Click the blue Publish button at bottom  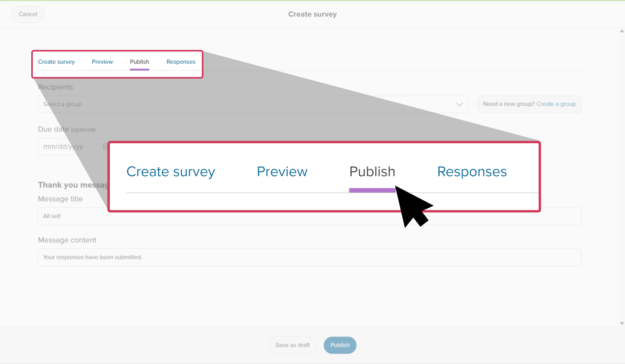pyautogui.click(x=340, y=345)
